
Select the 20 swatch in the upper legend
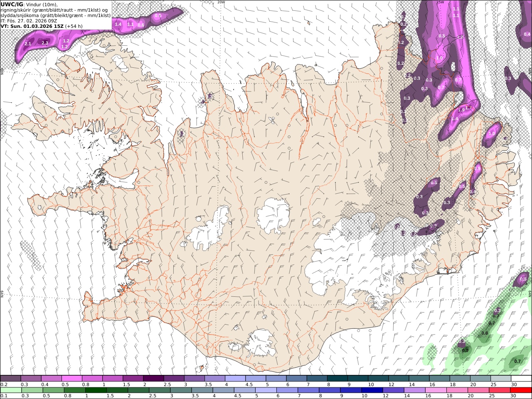(x=480, y=378)
